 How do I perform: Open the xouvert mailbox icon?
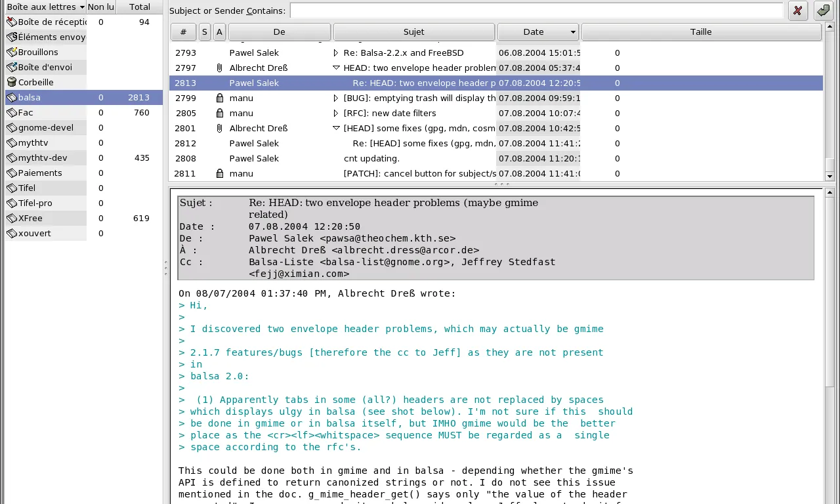click(x=12, y=233)
